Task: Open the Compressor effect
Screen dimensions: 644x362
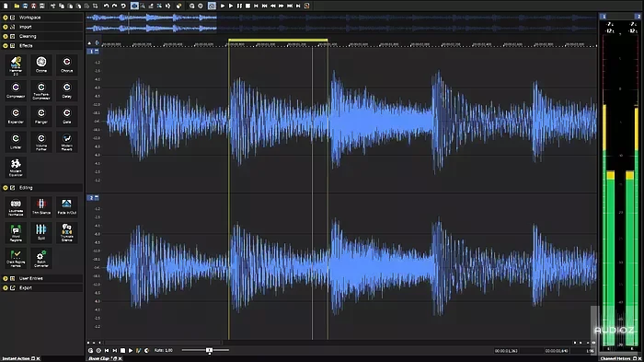Action: (x=16, y=90)
